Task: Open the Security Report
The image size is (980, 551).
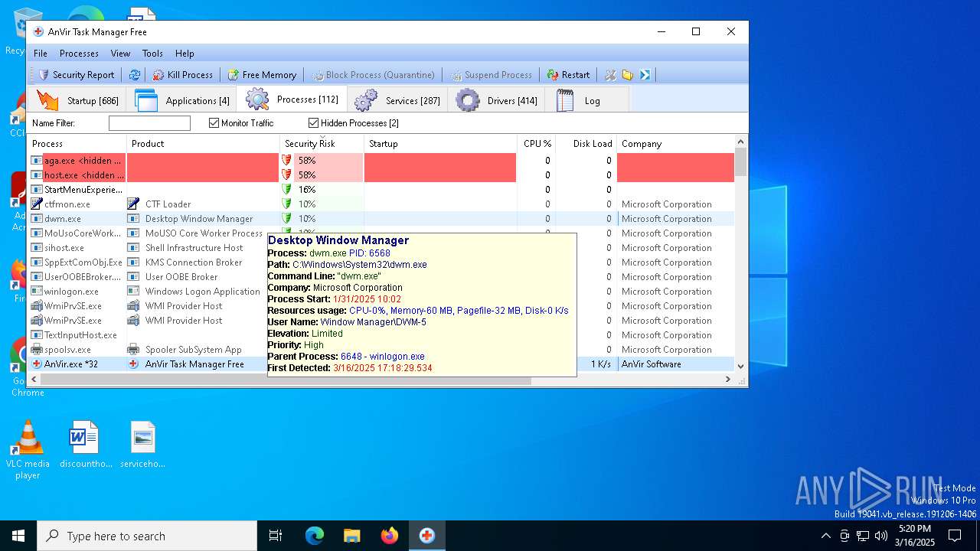Action: point(76,75)
